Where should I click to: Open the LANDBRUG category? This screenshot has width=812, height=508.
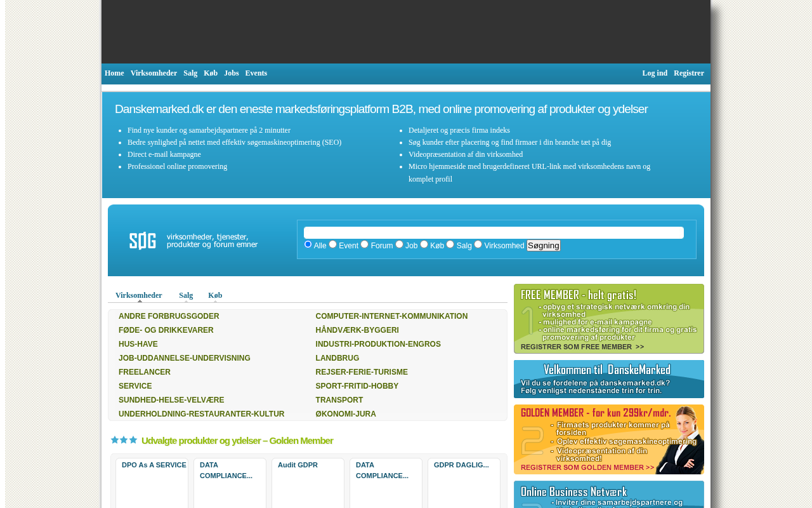click(337, 358)
